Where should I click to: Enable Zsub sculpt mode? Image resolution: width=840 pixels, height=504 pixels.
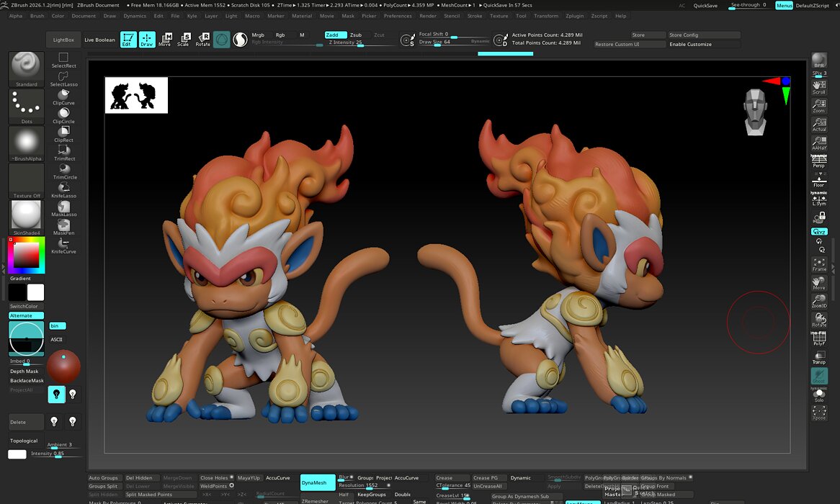(356, 35)
